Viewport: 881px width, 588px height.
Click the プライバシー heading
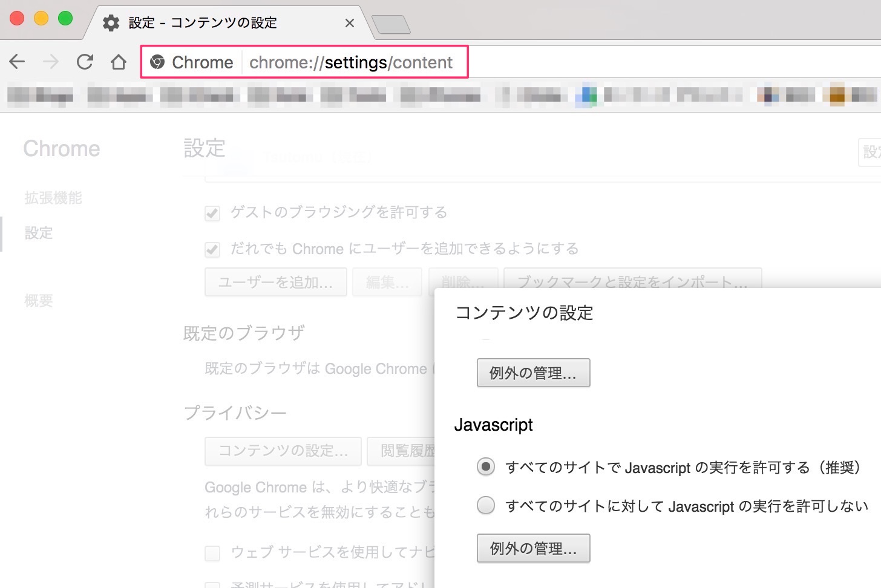tap(235, 413)
